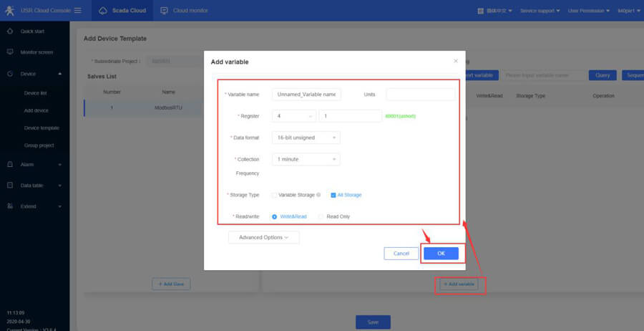Click OK in Add variable dialog
Viewport: 644px width, 331px height.
pyautogui.click(x=441, y=254)
